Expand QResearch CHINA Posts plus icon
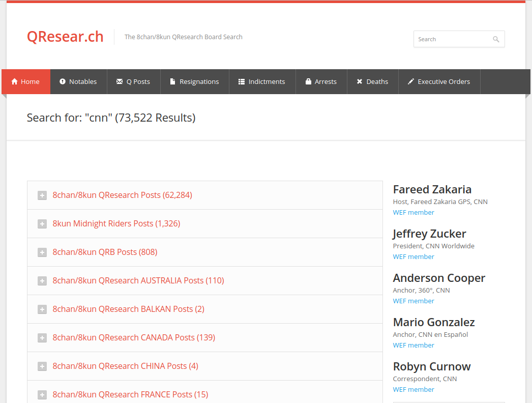The image size is (532, 403). click(42, 366)
